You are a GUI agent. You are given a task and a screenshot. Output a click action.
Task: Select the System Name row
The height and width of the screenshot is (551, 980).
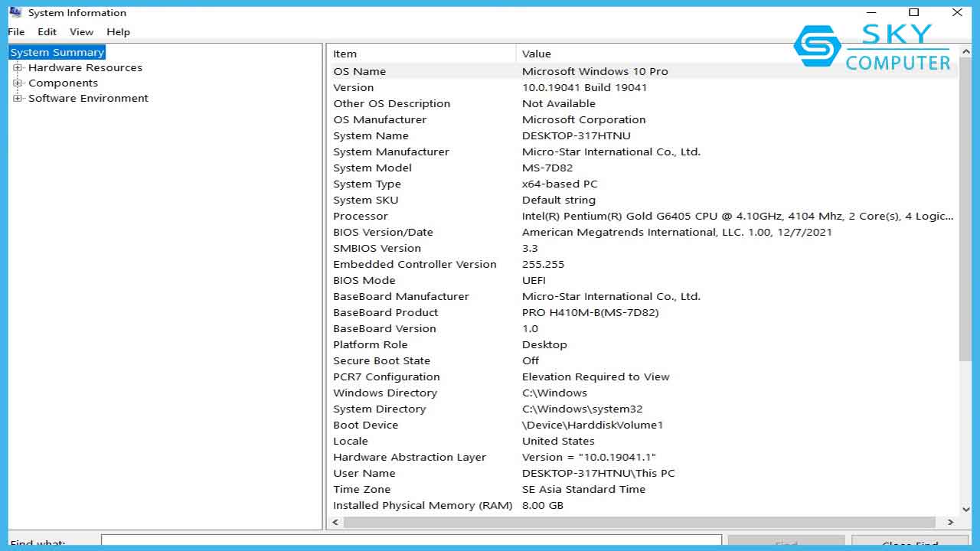tap(643, 135)
